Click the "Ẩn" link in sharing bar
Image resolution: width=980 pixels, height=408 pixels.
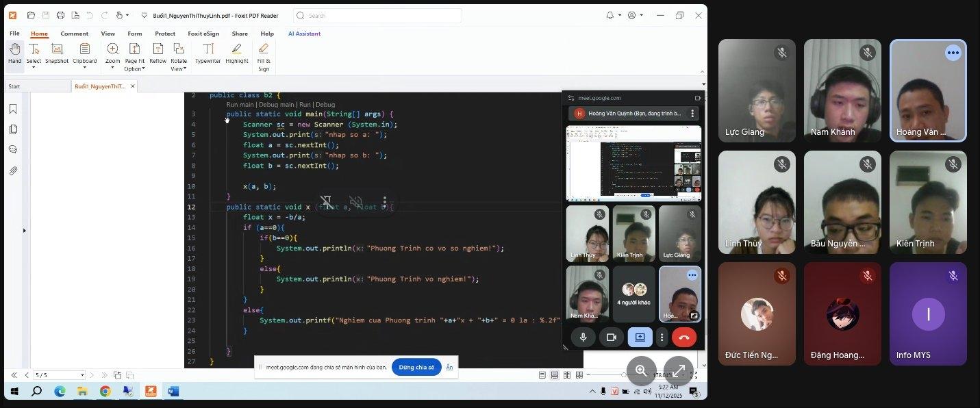point(450,367)
